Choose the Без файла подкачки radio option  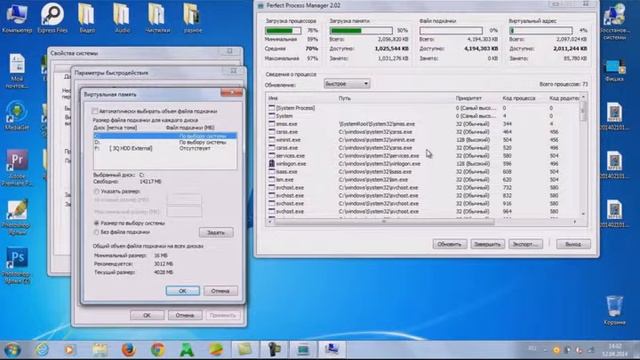(x=97, y=232)
